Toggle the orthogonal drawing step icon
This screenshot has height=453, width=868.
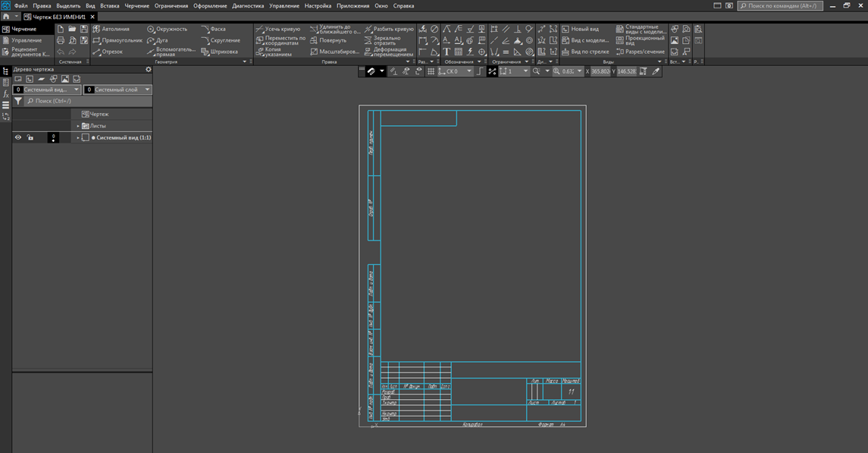pos(479,71)
